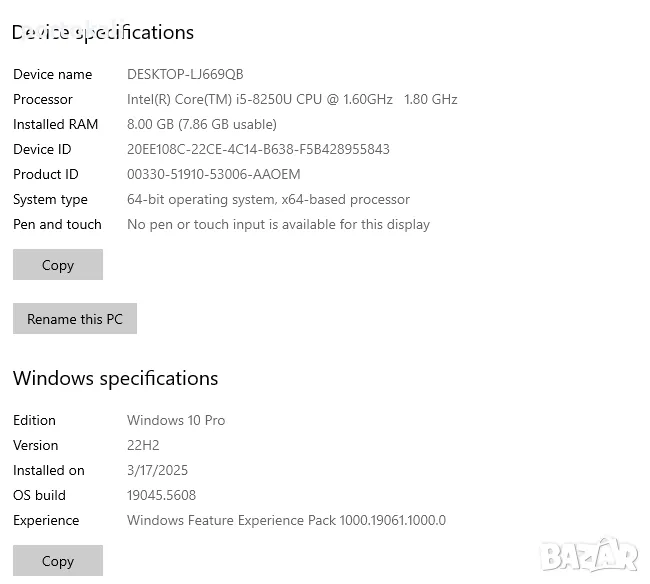Click the Installed RAM label
Screen dimensions: 650x584
pyautogui.click(x=55, y=124)
